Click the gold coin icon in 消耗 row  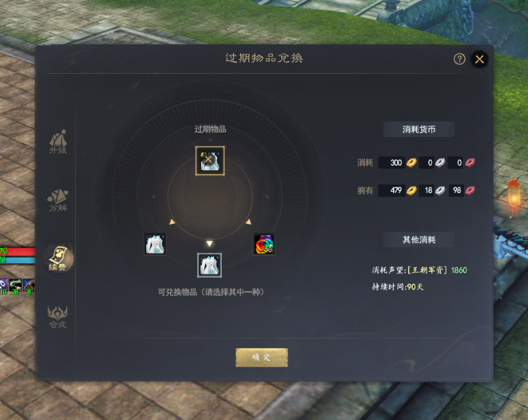tap(411, 163)
